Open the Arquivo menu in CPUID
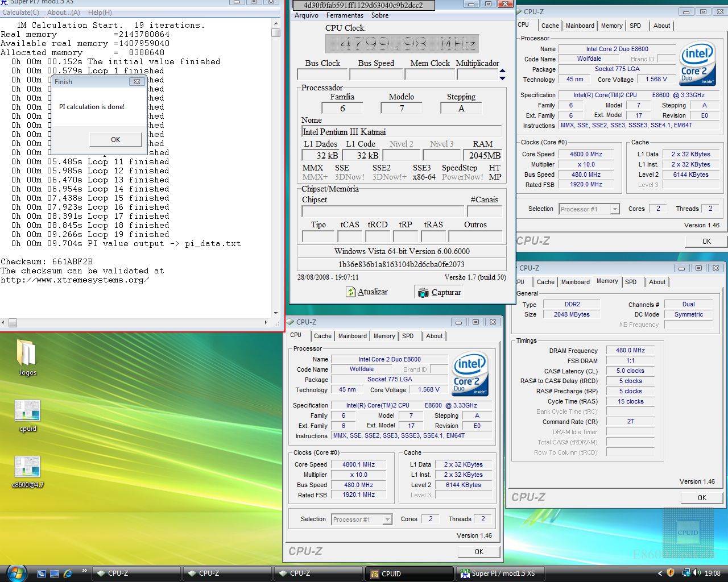The image size is (728, 582). (x=307, y=15)
